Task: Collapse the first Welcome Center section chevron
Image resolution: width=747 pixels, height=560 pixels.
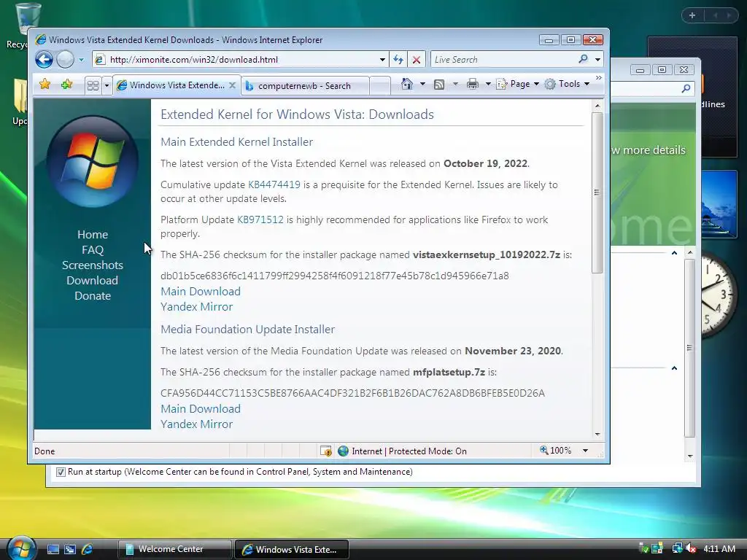Action: click(674, 253)
